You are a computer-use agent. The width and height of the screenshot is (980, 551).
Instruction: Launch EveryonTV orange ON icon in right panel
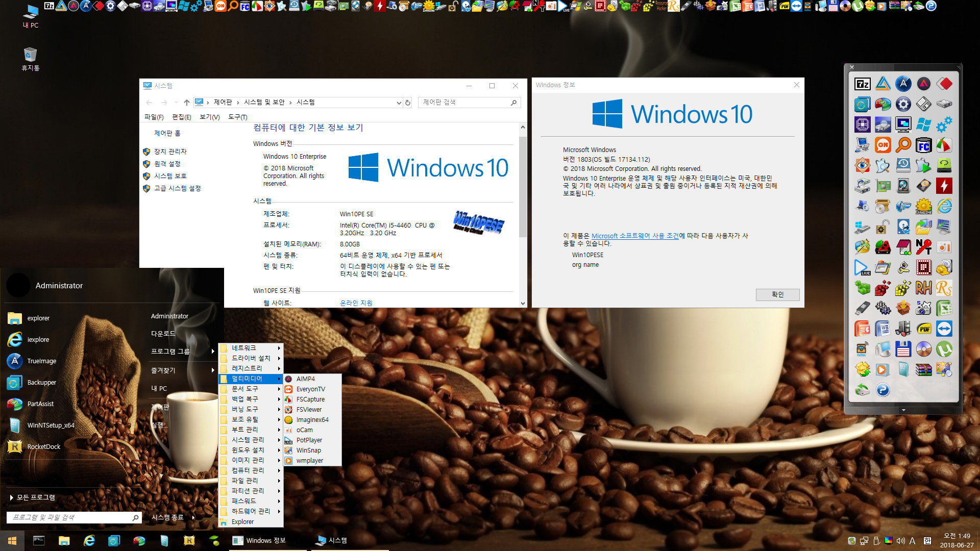883,145
